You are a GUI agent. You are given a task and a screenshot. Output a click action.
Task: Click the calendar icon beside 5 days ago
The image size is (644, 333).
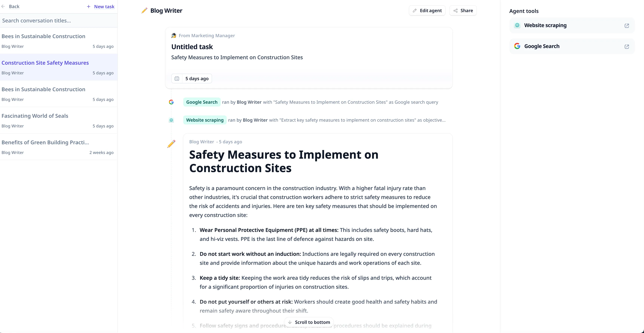[177, 79]
